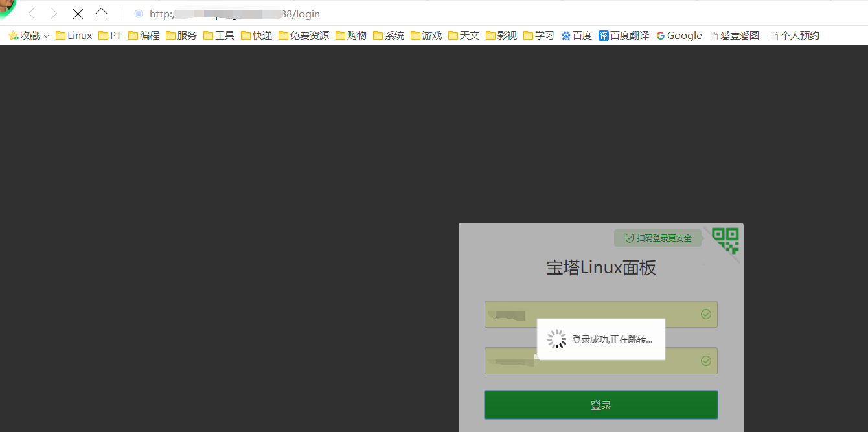Click the browser forward arrow
The height and width of the screenshot is (432, 868).
[x=54, y=14]
